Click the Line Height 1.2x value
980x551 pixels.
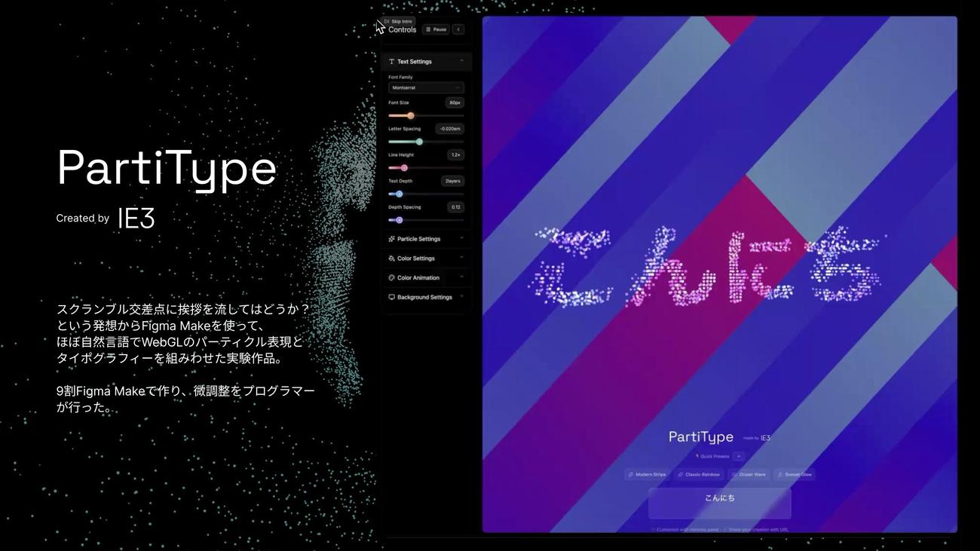(455, 155)
